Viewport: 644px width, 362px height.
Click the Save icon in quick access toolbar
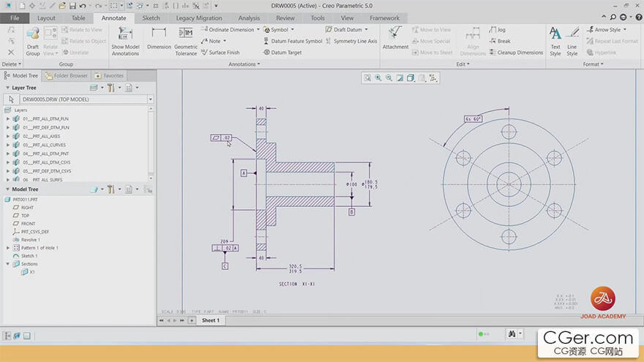(x=72, y=6)
